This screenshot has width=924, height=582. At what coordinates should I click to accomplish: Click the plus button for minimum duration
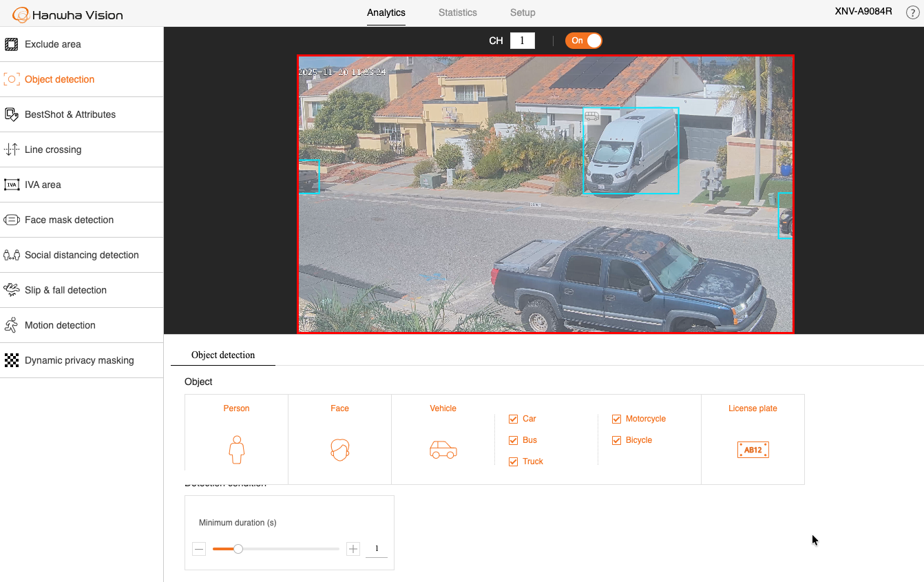pyautogui.click(x=353, y=549)
